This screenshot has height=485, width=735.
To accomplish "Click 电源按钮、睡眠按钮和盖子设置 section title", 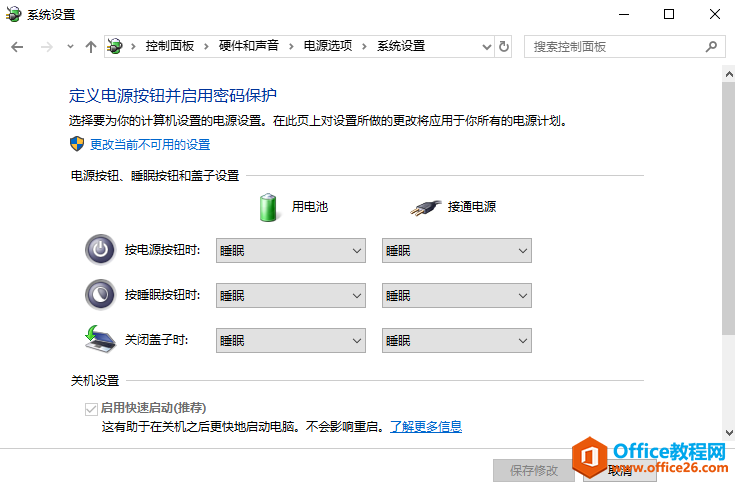I will coord(155,176).
